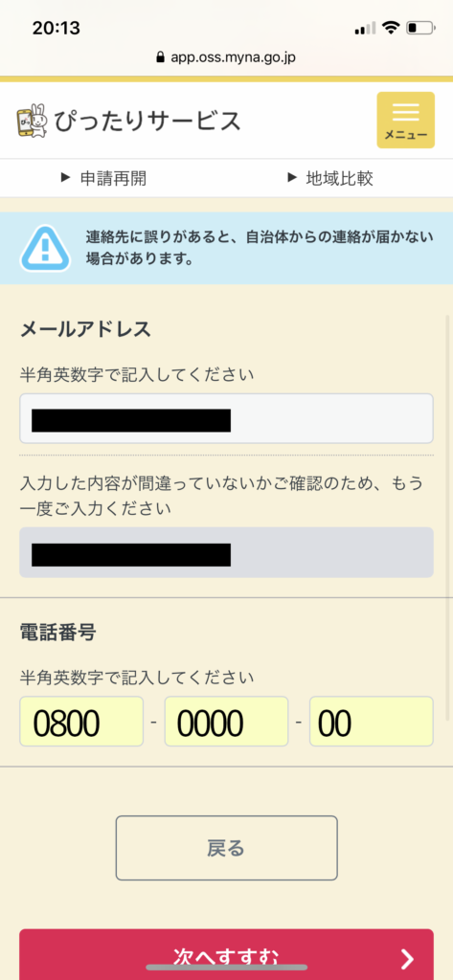Viewport: 453px width, 980px height.
Task: Click the white arrow on 次へすすむ button
Action: pyautogui.click(x=407, y=958)
